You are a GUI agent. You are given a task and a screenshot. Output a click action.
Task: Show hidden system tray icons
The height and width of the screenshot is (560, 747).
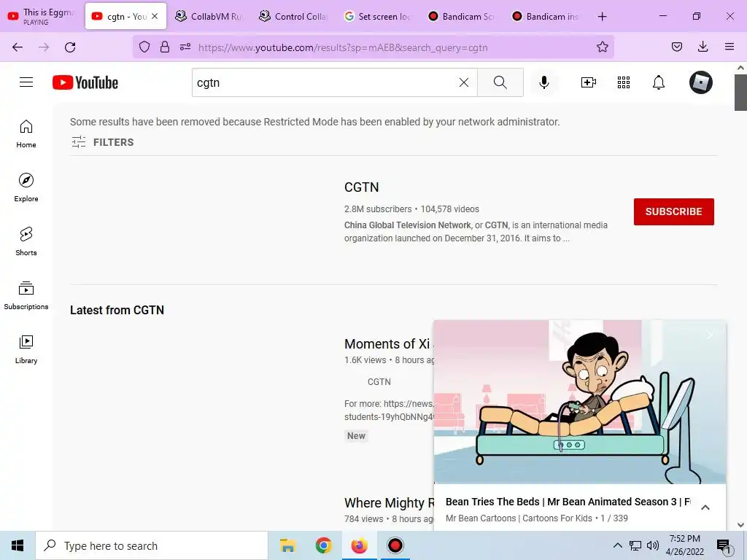[617, 545]
